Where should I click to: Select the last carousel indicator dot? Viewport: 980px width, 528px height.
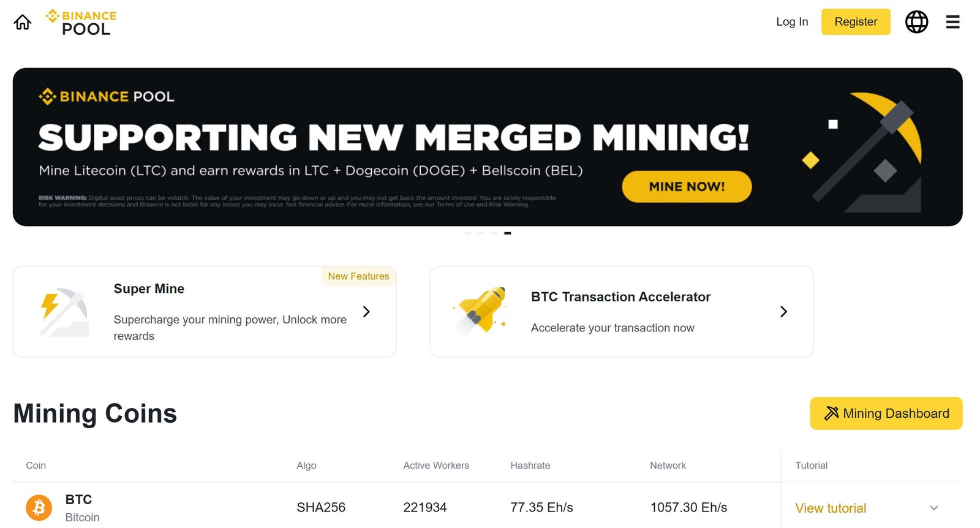(507, 233)
